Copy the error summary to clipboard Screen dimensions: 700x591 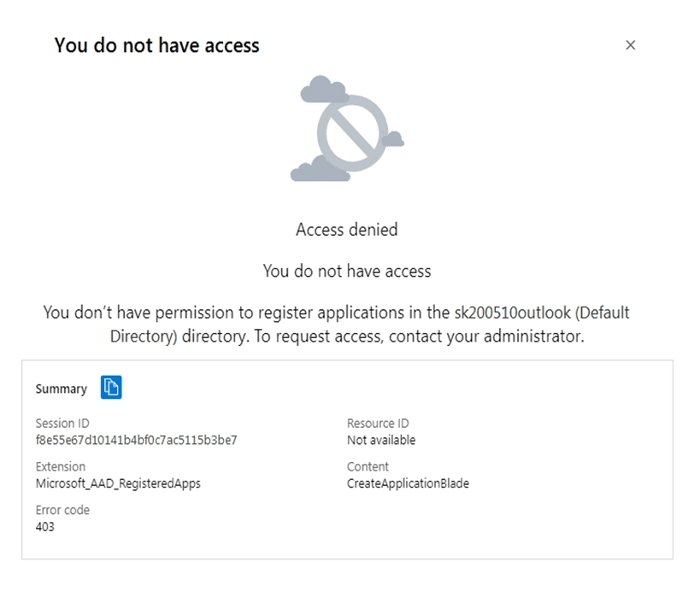(111, 388)
